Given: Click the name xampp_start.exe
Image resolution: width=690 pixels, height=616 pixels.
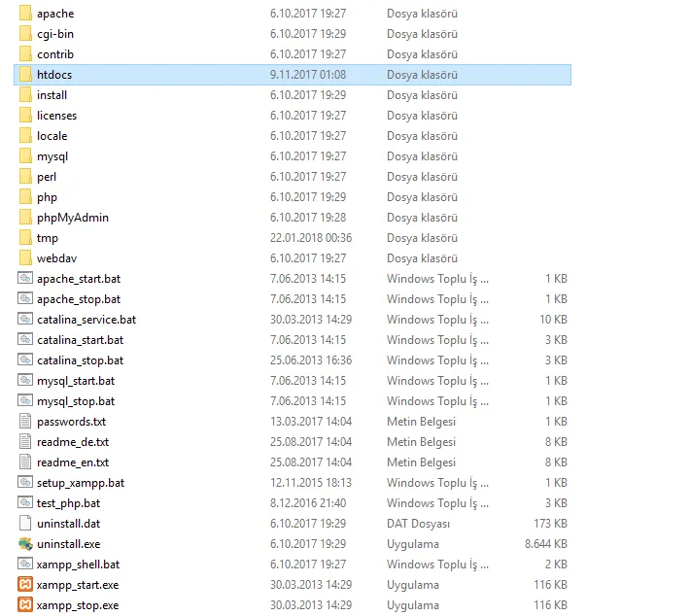Looking at the screenshot, I should 78,585.
